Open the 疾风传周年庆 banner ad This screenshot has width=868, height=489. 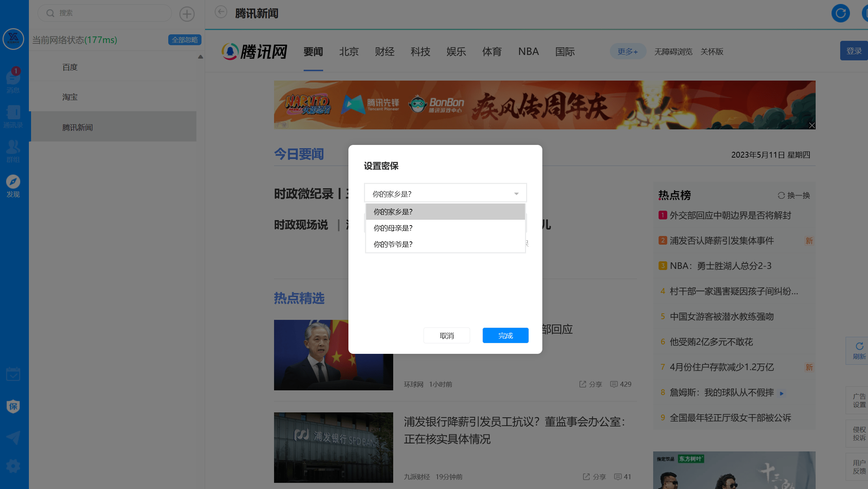pos(544,105)
